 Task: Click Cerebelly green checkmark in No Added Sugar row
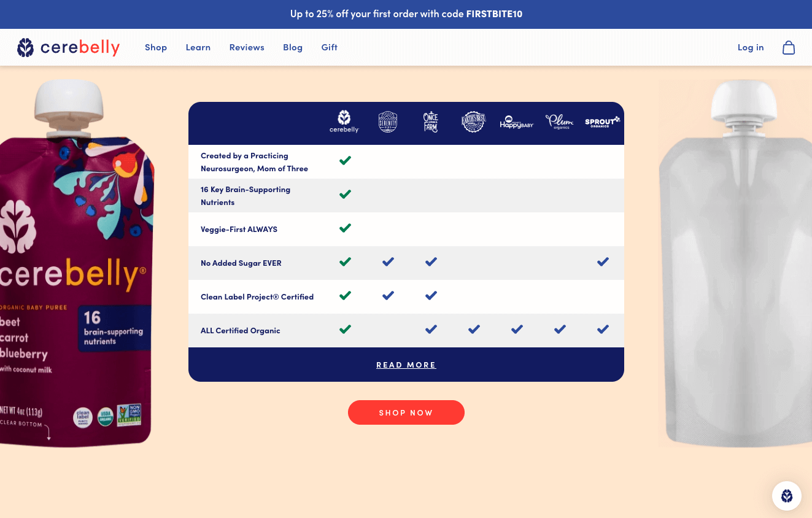click(345, 262)
